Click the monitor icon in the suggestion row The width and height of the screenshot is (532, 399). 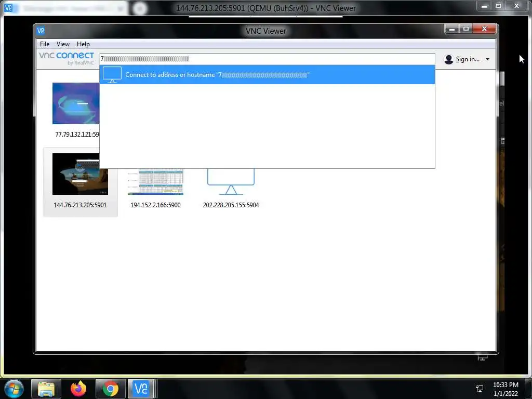click(x=112, y=75)
